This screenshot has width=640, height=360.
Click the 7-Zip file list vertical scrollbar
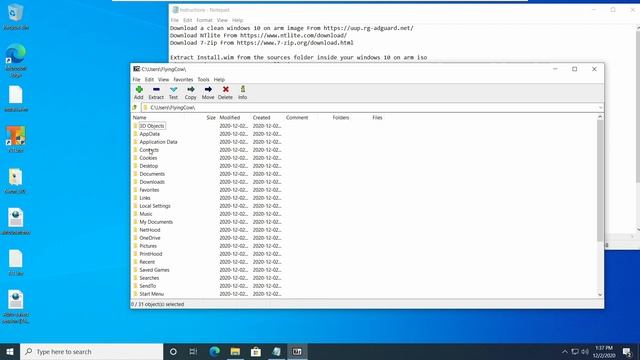[x=600, y=180]
